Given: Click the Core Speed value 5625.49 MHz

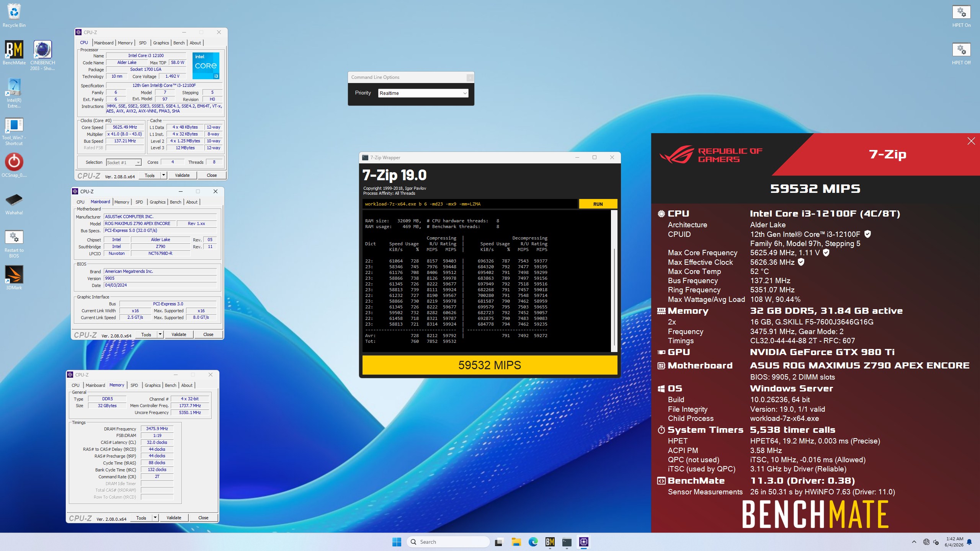Looking at the screenshot, I should [125, 127].
